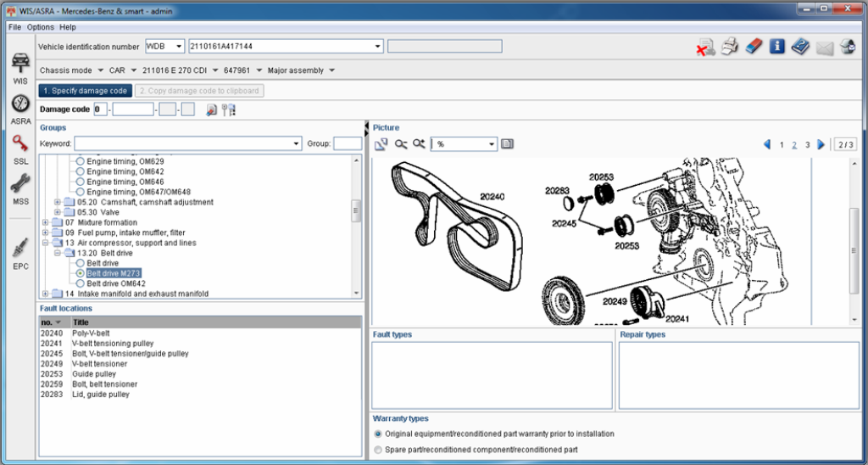Select Spare part/reconditioned component warranty option
The image size is (868, 465).
(x=378, y=450)
